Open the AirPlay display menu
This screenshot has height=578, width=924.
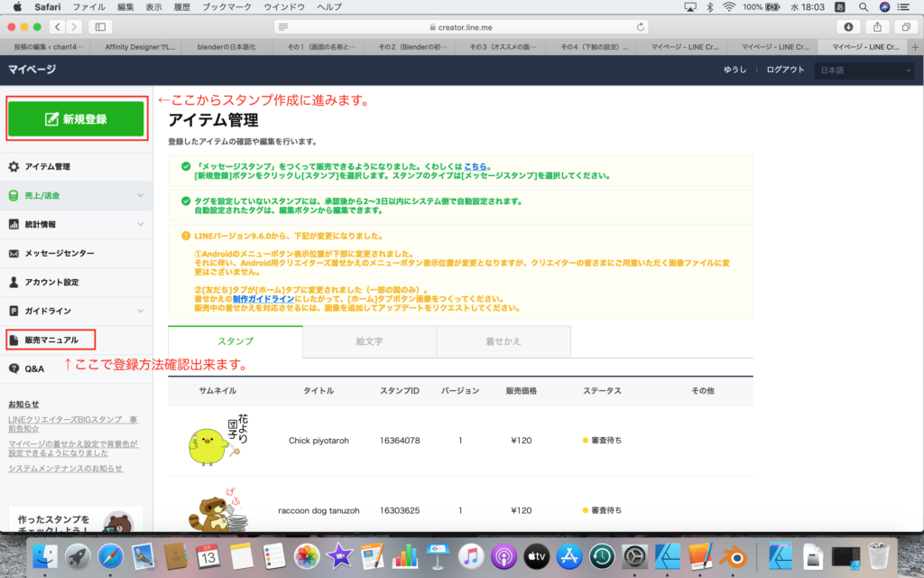[x=690, y=7]
